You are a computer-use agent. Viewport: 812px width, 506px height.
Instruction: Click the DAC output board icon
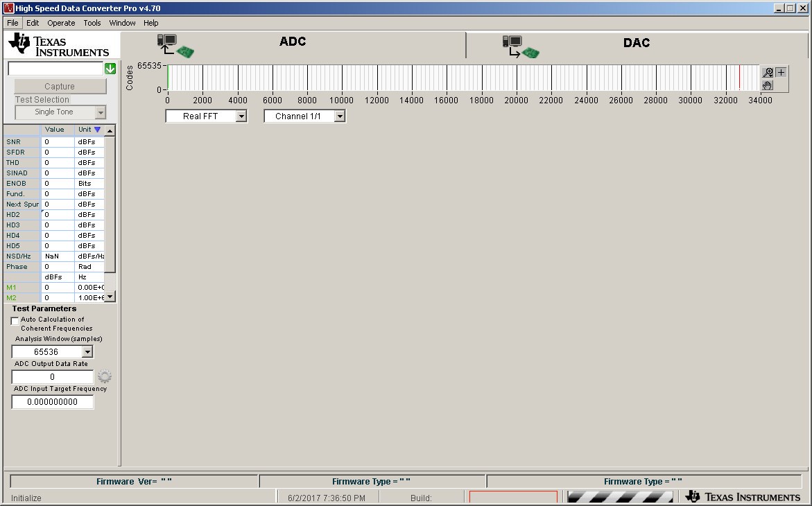521,46
